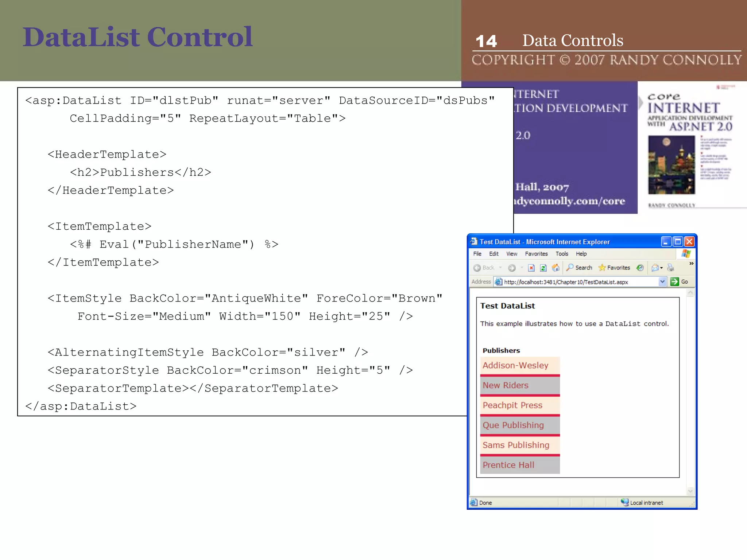Click into the address bar URL field
Screen dimensions: 747x560
[x=581, y=282]
